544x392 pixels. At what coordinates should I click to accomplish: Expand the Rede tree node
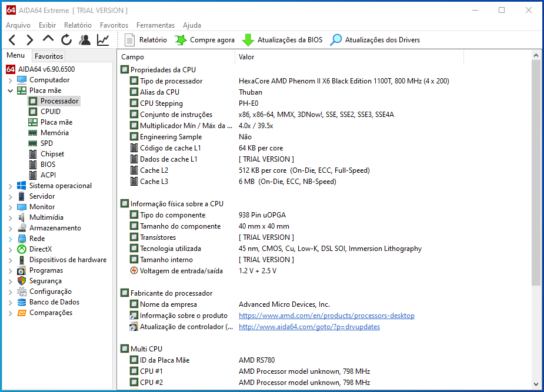point(11,239)
